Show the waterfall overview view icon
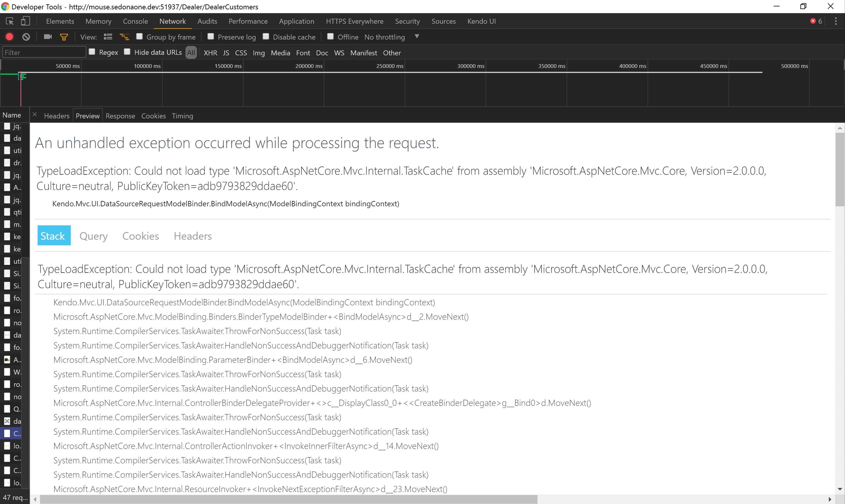The width and height of the screenshot is (845, 504). point(124,37)
